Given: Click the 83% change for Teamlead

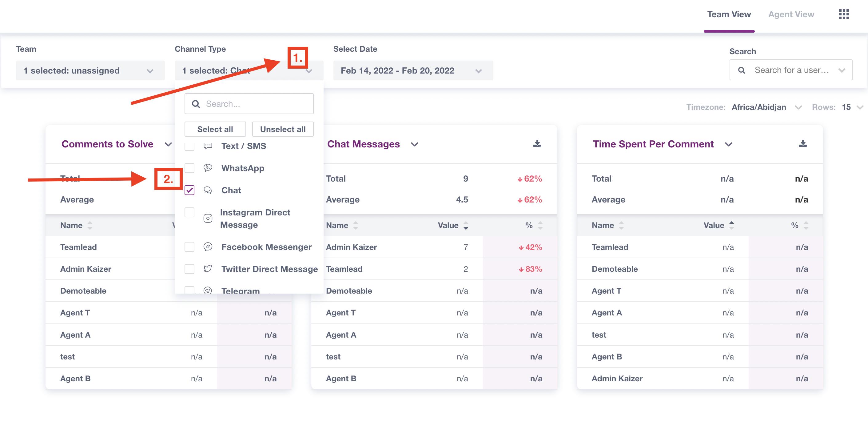Looking at the screenshot, I should [530, 269].
